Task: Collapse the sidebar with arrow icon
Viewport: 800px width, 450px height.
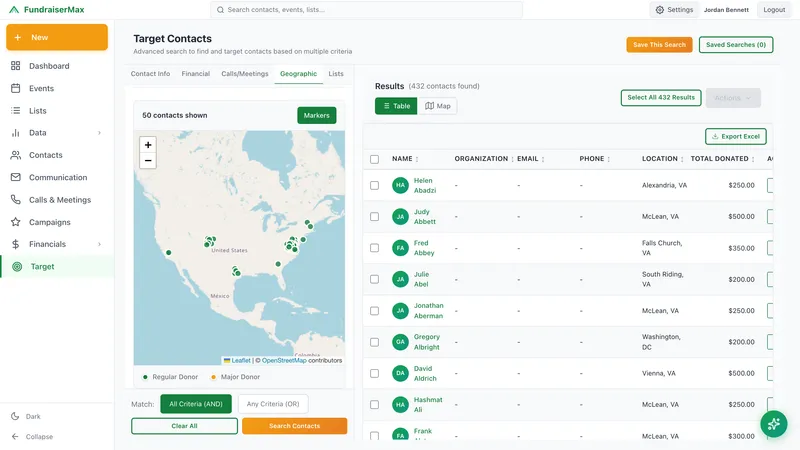Action: click(x=15, y=437)
